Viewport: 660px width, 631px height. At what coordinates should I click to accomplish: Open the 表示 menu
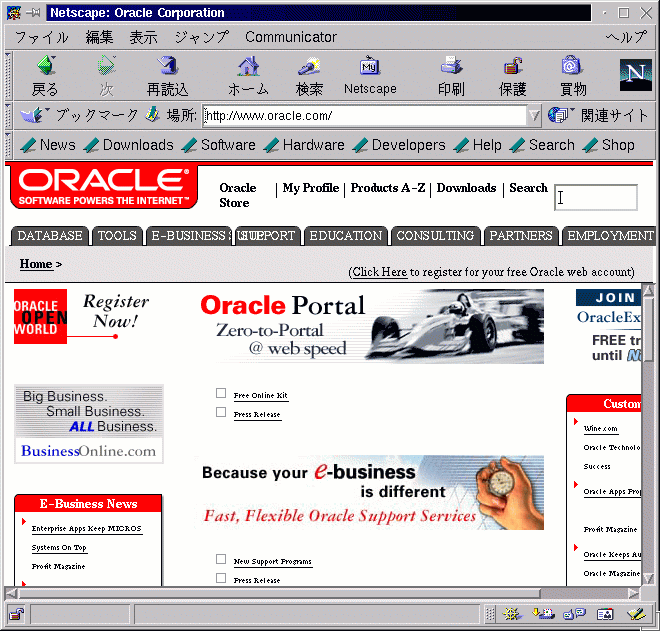click(143, 37)
